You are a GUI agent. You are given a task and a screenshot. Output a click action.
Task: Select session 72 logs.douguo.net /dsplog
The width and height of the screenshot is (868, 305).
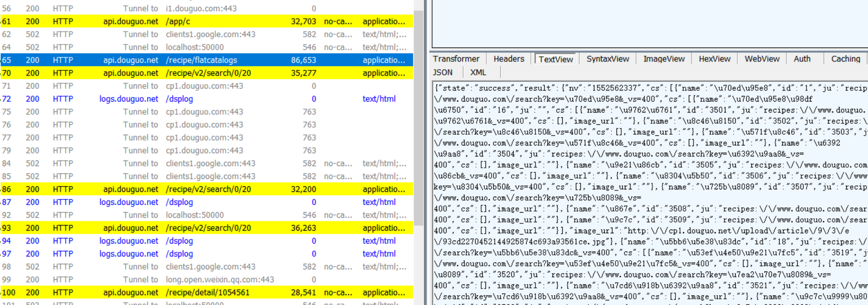pyautogui.click(x=207, y=99)
